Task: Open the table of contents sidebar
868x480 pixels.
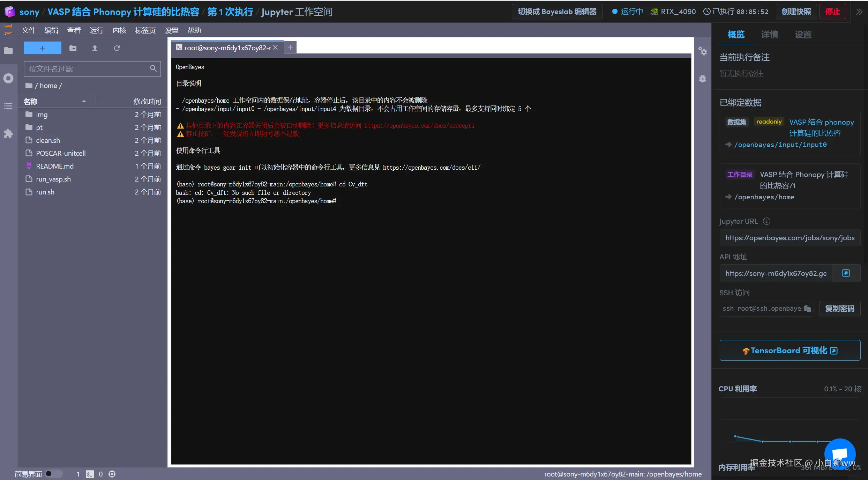Action: (8, 106)
